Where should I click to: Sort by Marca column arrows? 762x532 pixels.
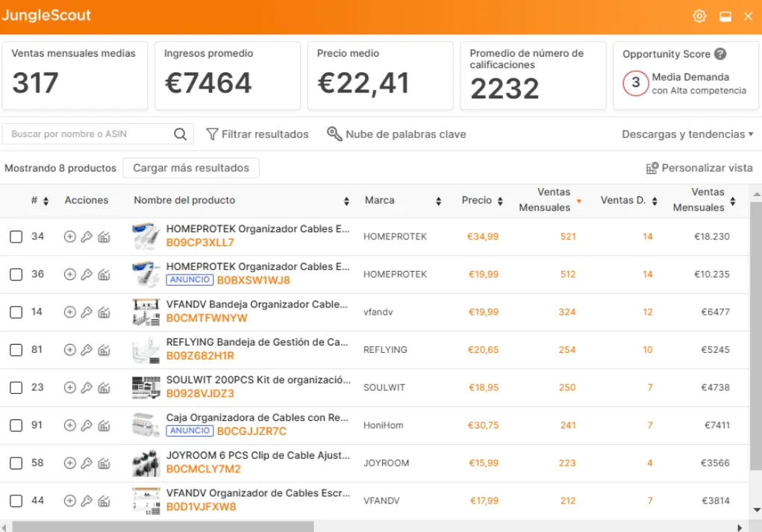(x=439, y=201)
